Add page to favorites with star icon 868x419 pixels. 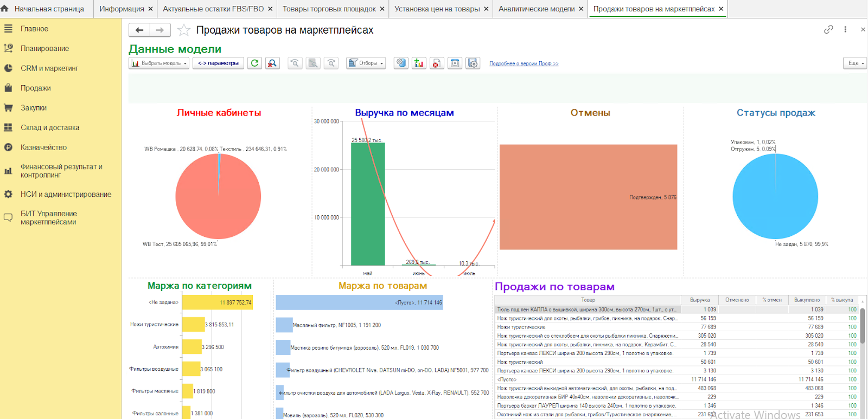point(184,30)
